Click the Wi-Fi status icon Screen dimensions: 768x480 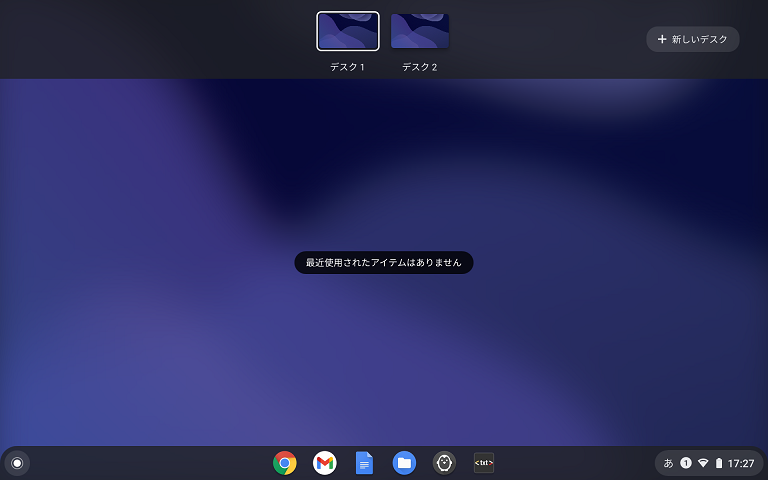coord(703,463)
